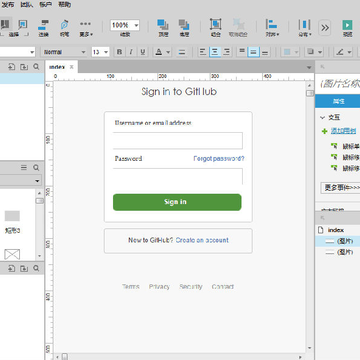Group selected widgets (组合)

coord(216,28)
